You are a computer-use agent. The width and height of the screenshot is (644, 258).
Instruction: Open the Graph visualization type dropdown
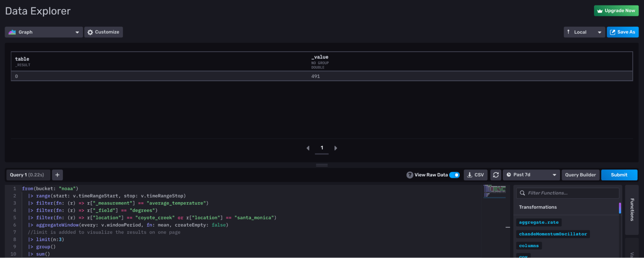click(x=44, y=32)
